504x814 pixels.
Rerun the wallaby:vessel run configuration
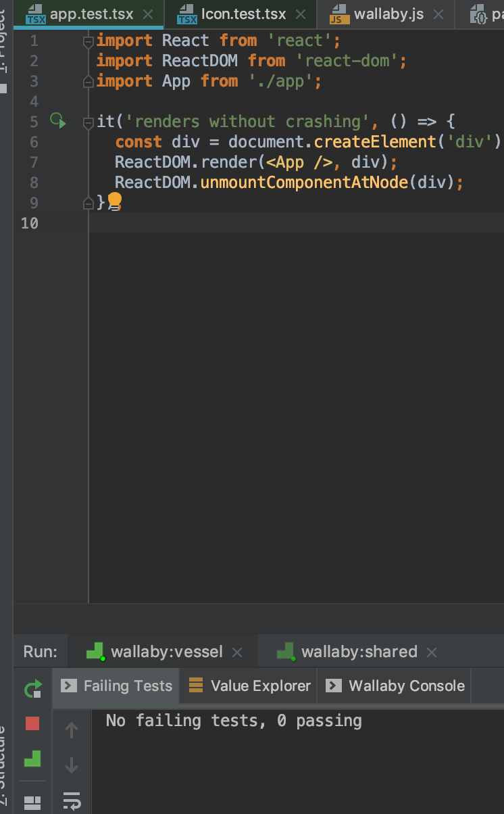click(x=31, y=689)
